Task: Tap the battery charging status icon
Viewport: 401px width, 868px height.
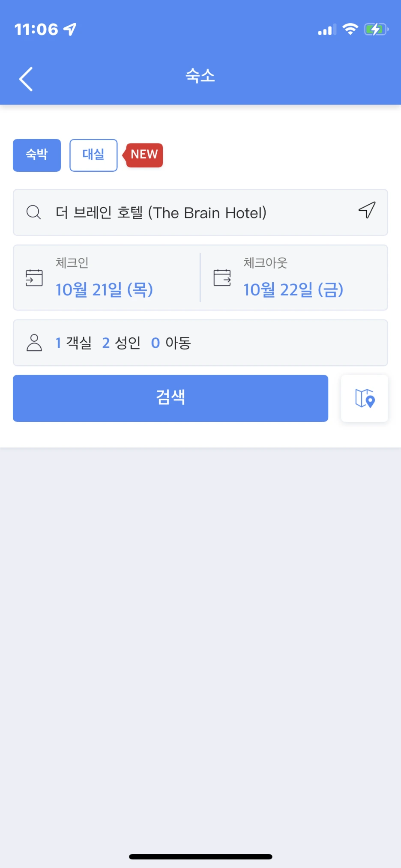Action: pos(376,30)
